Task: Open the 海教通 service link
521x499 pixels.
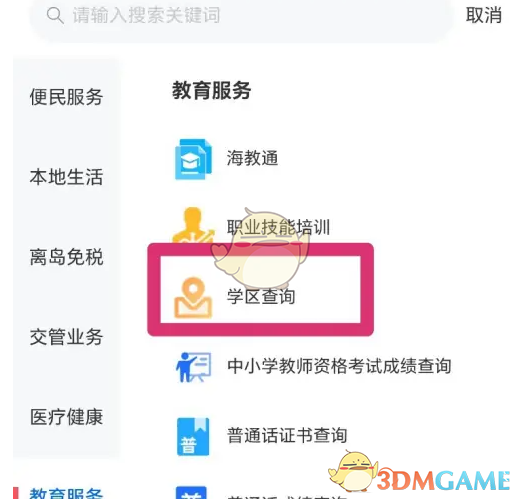Action: click(252, 158)
